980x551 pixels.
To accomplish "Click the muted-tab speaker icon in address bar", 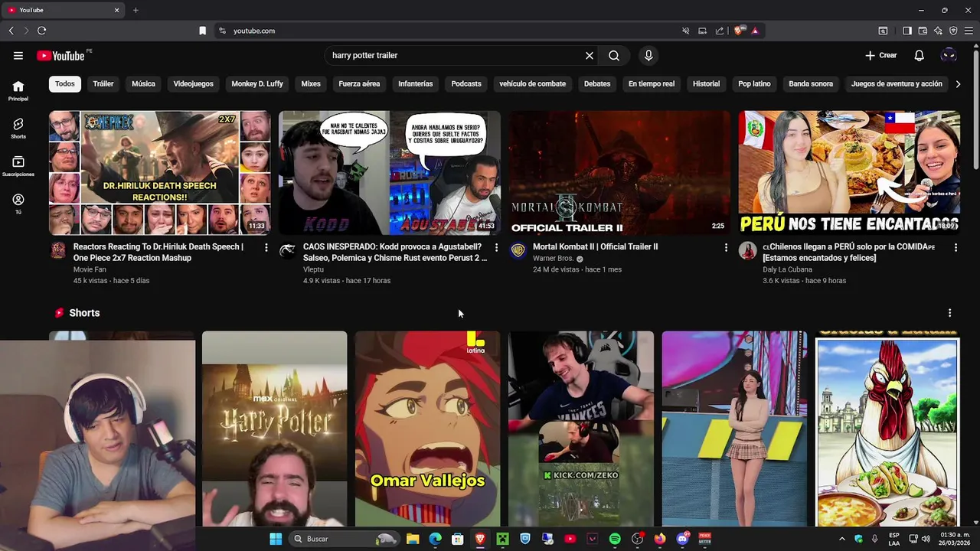I will (x=685, y=31).
